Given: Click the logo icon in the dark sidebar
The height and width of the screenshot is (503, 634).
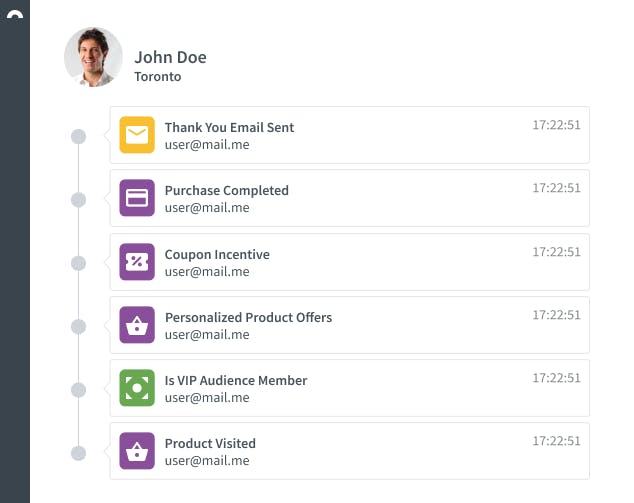Looking at the screenshot, I should [14, 17].
